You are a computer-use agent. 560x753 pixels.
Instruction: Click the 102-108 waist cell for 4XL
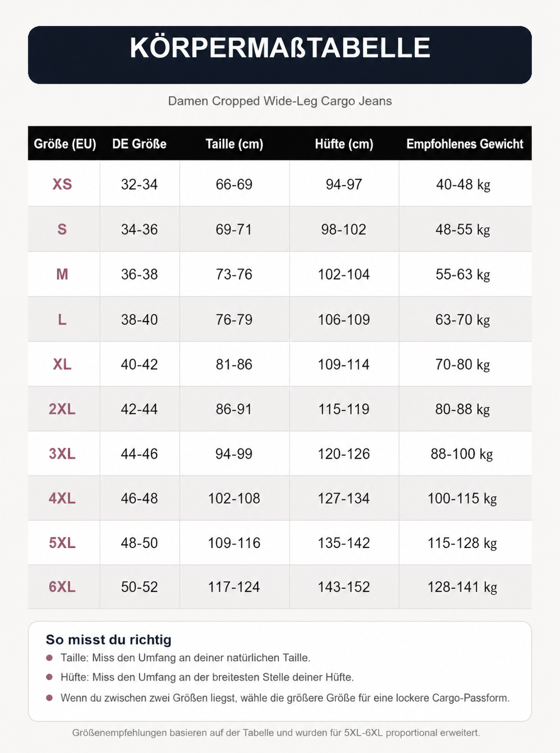pos(234,499)
